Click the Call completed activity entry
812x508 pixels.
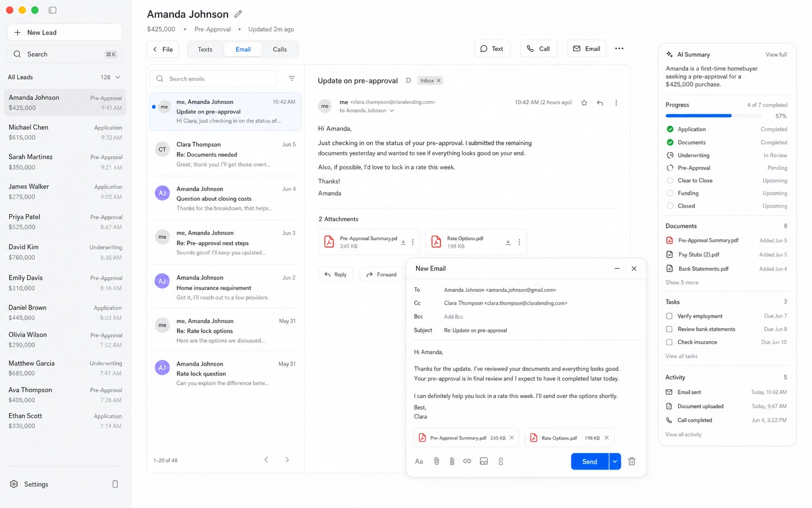[x=726, y=420]
